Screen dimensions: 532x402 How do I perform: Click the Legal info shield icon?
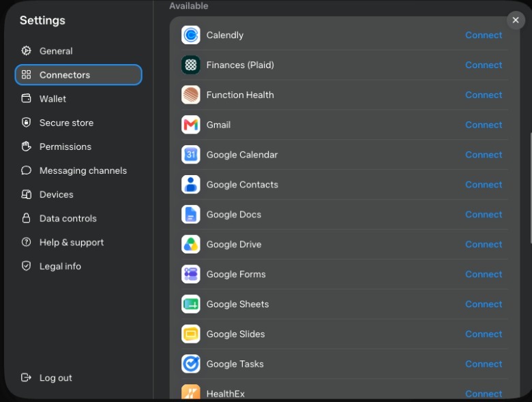[x=26, y=266]
